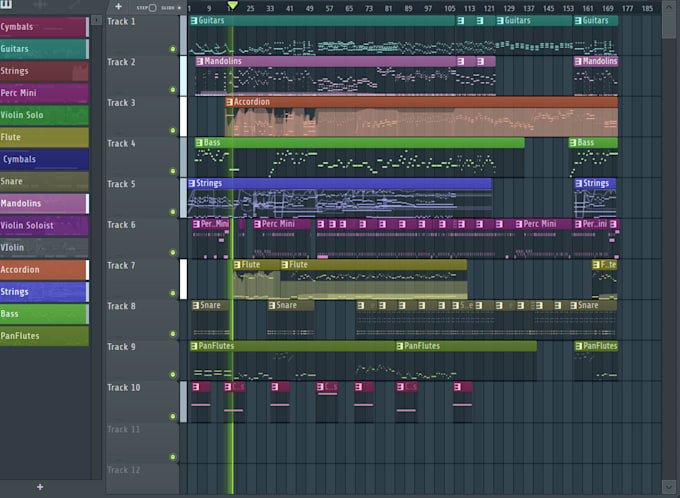Select the Perc Mini pattern in picker
Image resolution: width=680 pixels, height=498 pixels.
pos(44,93)
